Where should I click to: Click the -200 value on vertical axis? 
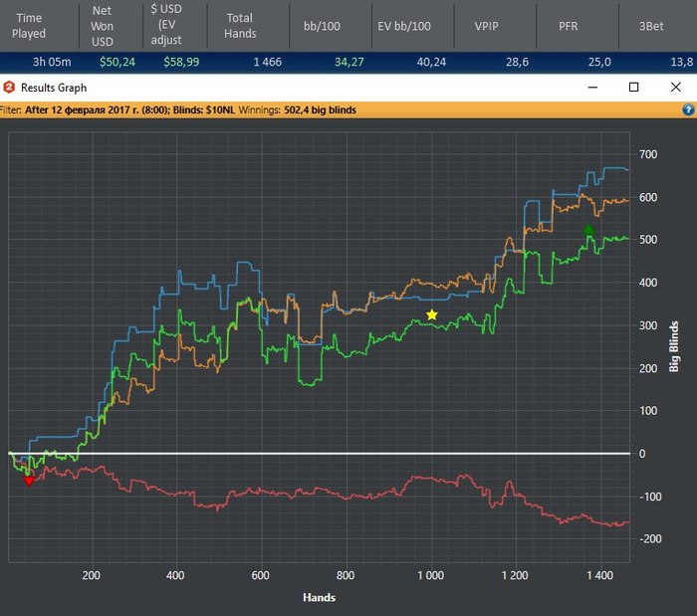(650, 538)
